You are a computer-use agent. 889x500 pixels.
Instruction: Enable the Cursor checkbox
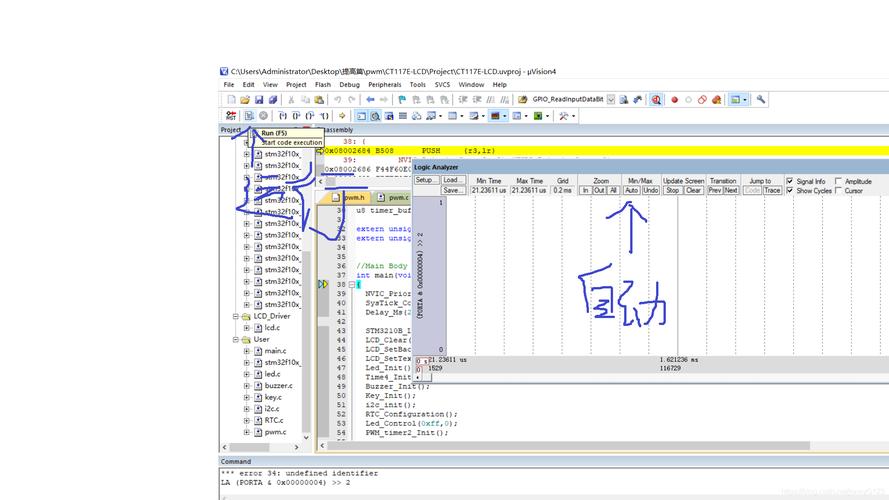pyautogui.click(x=839, y=190)
